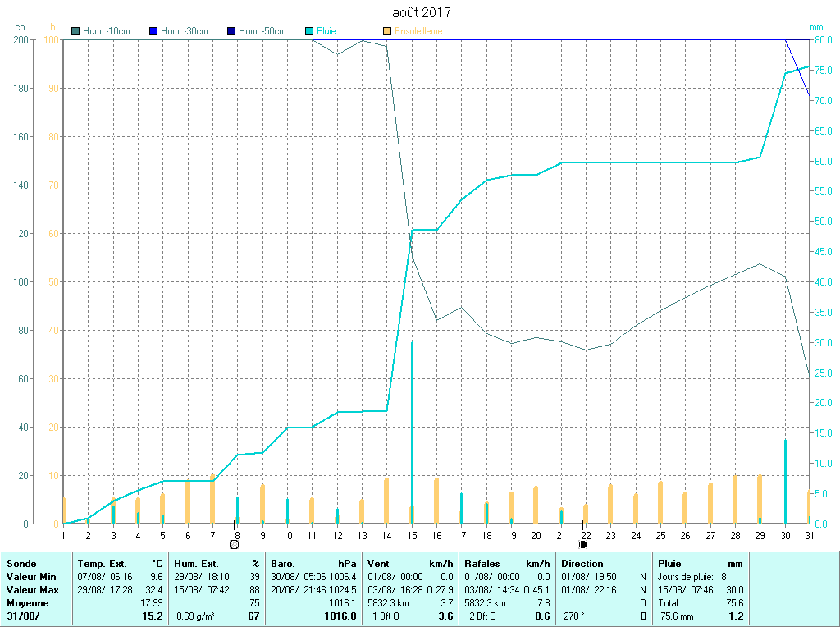Click the Moyenne row label
Screen dimensions: 840x627
point(27,602)
